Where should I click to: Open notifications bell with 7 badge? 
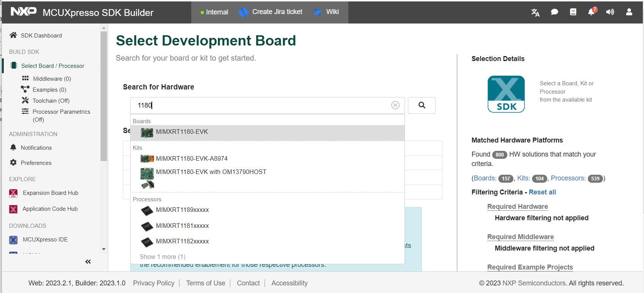[x=592, y=11]
